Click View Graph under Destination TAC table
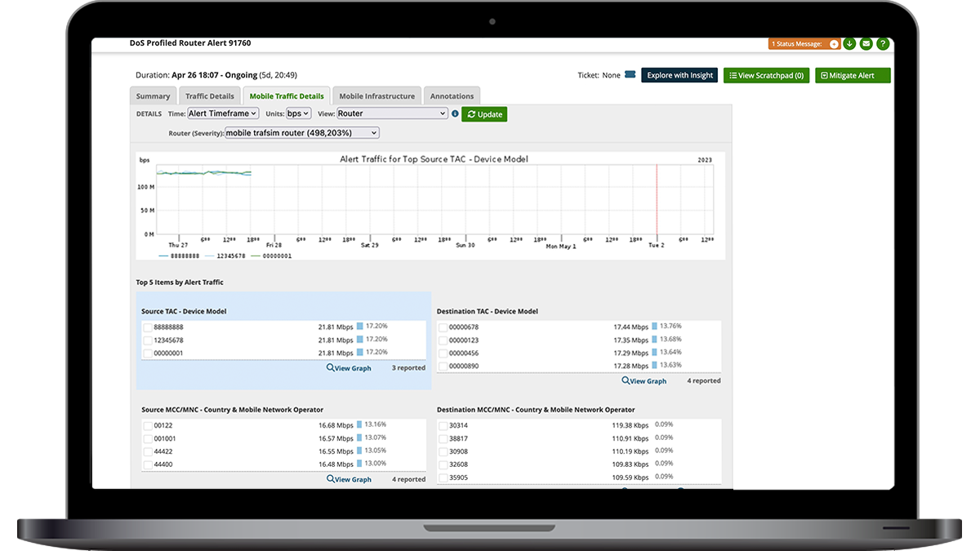980x551 pixels. point(644,381)
